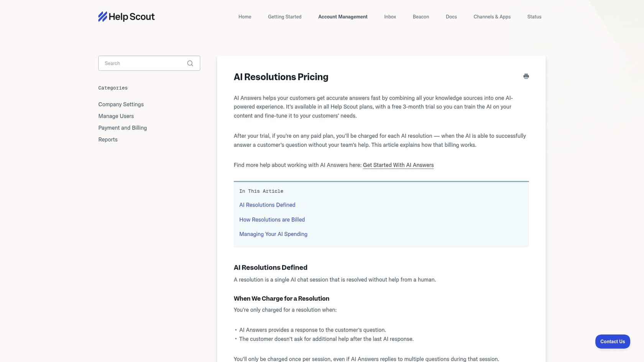This screenshot has height=362, width=644.
Task: Open the Account Management tab
Action: (x=343, y=16)
